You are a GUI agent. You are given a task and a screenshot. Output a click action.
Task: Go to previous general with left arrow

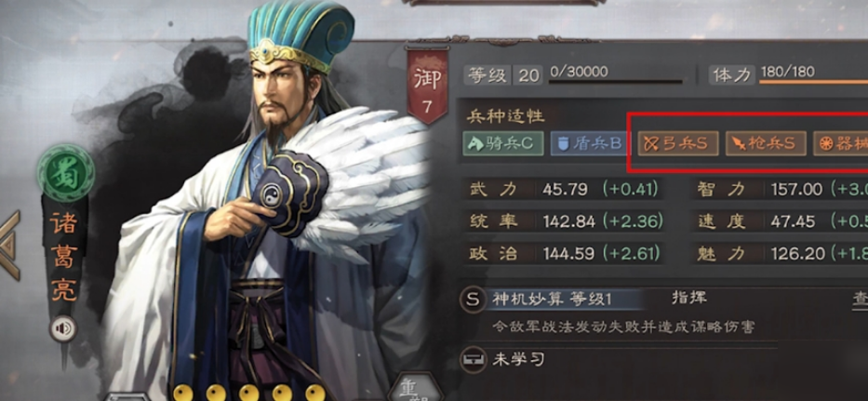coord(10,245)
